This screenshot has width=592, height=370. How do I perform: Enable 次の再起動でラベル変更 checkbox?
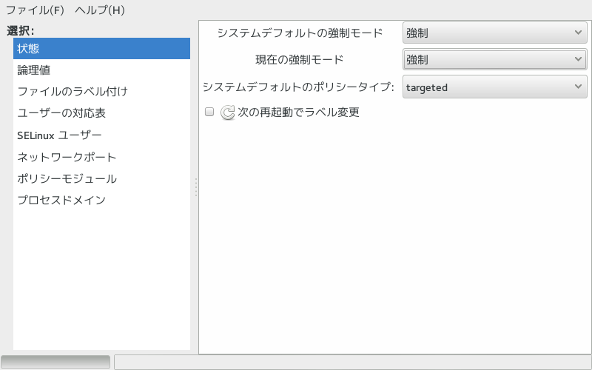209,112
